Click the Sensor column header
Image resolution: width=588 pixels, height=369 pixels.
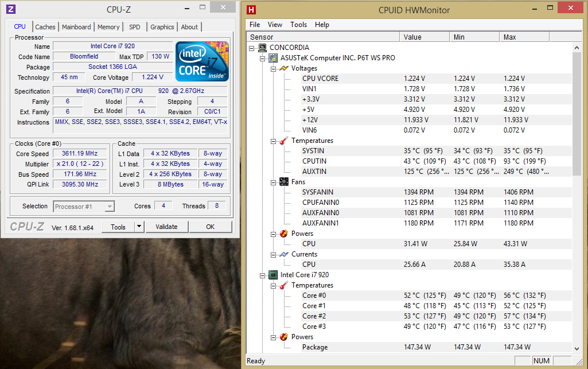pyautogui.click(x=323, y=37)
